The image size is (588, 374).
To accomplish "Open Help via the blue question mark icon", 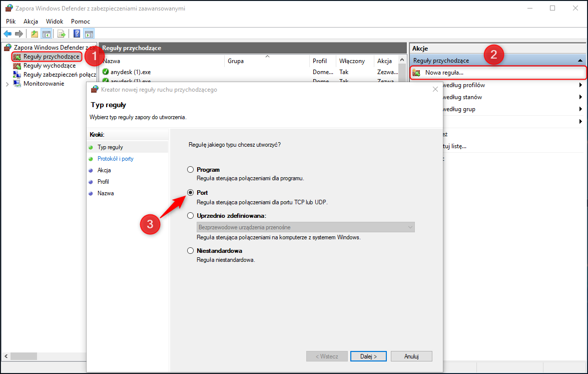I will [x=77, y=34].
